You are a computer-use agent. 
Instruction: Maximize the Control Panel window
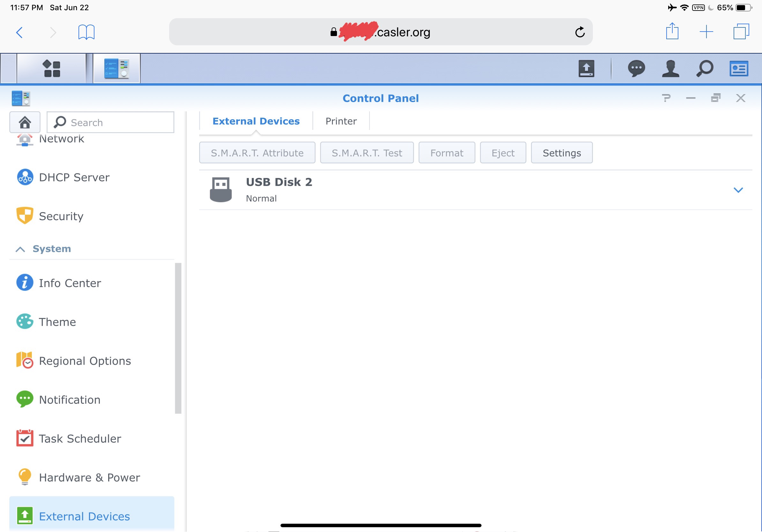click(715, 98)
